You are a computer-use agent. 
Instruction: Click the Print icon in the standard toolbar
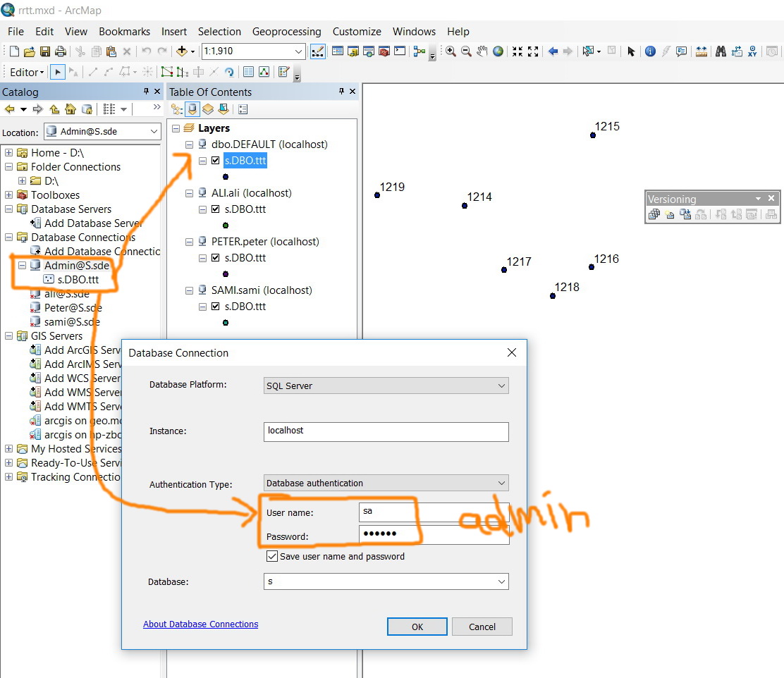(61, 51)
